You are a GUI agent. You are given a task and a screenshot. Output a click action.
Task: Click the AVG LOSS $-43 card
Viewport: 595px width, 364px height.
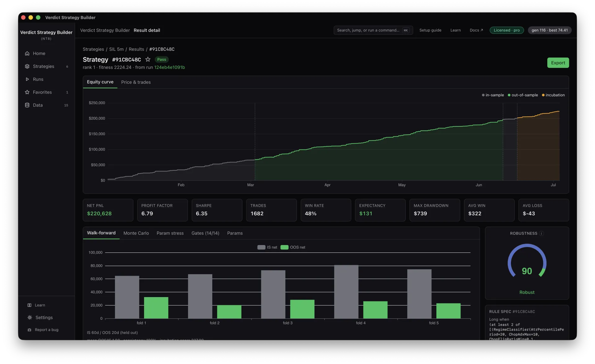544,210
